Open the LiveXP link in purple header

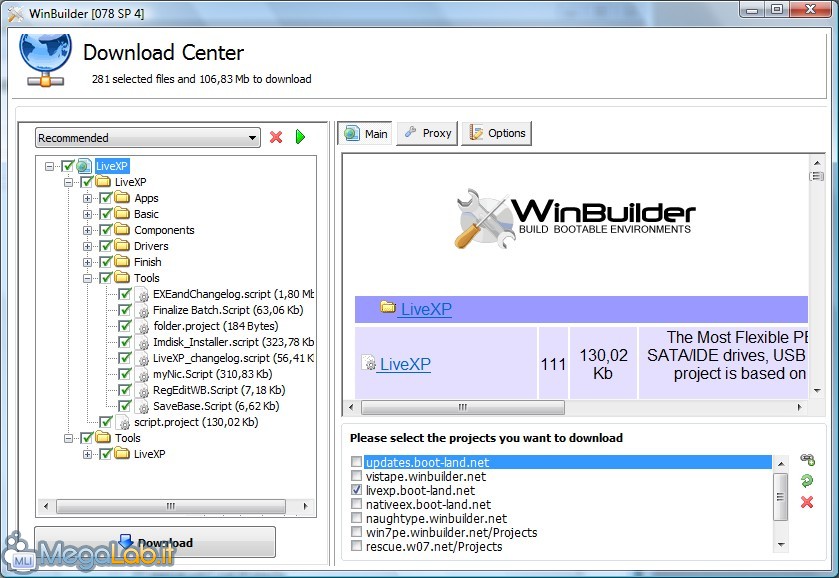[426, 309]
